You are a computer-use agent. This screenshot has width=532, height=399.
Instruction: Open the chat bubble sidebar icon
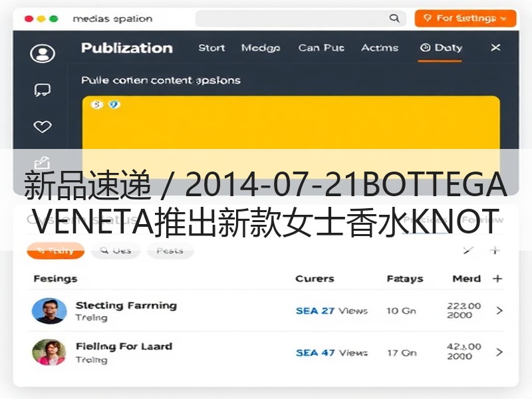pos(43,90)
